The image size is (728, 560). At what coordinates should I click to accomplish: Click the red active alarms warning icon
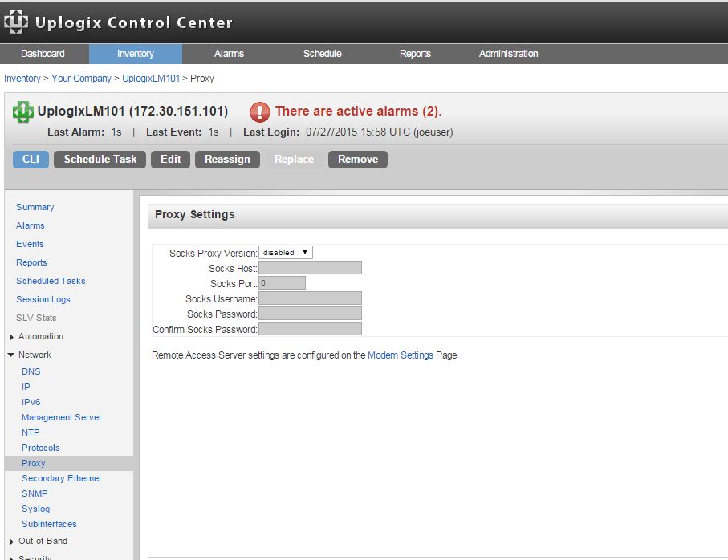coord(259,112)
